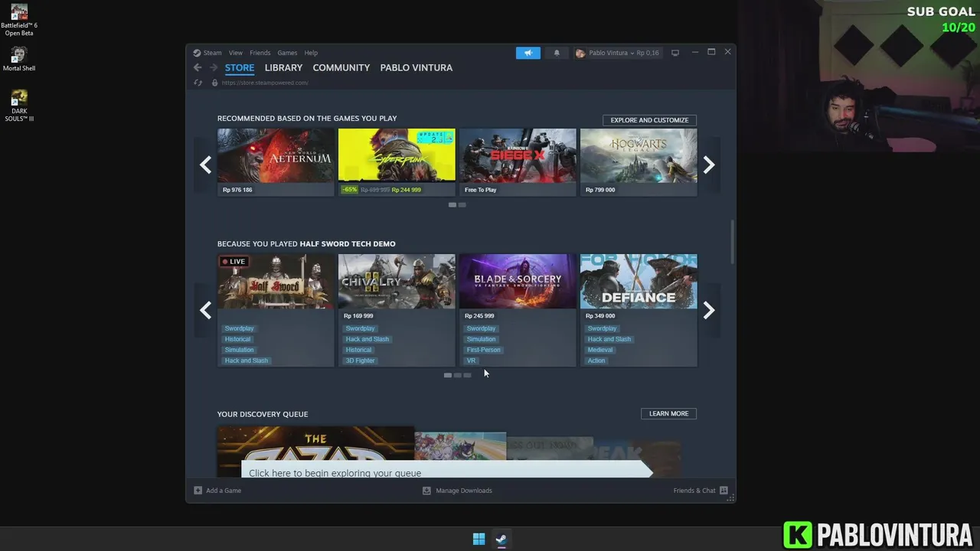This screenshot has height=551, width=980.
Task: Open the notifications bell icon
Action: tap(557, 53)
